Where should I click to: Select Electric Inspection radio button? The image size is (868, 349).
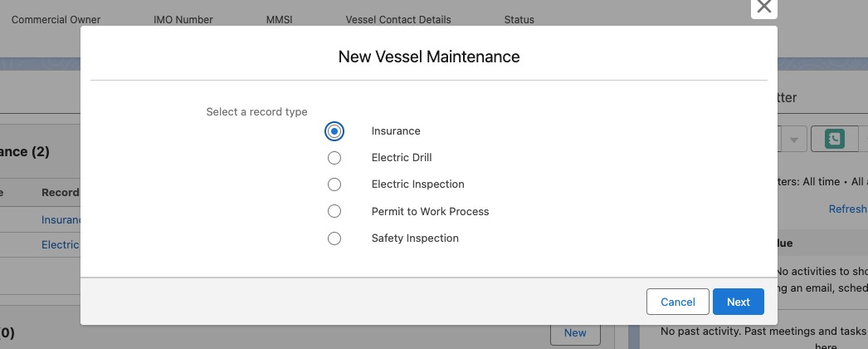click(334, 184)
